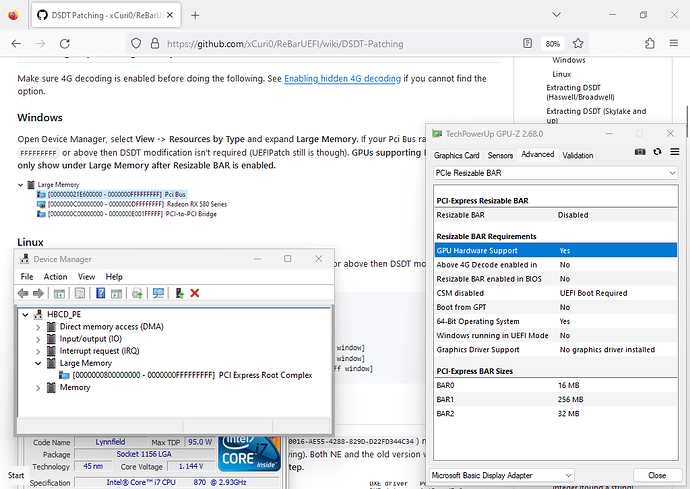Open Linux link in wiki sidebar
Image resolution: width=690 pixels, height=489 pixels.
pyautogui.click(x=562, y=74)
